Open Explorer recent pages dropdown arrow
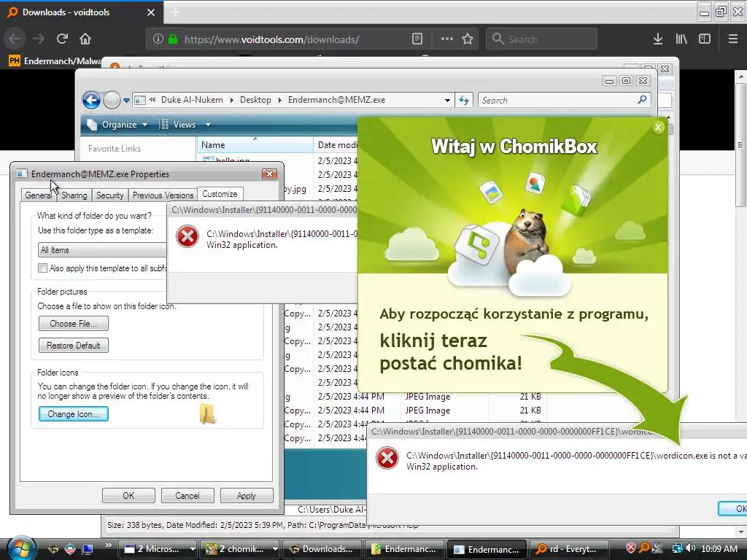The image size is (747, 560). click(126, 101)
